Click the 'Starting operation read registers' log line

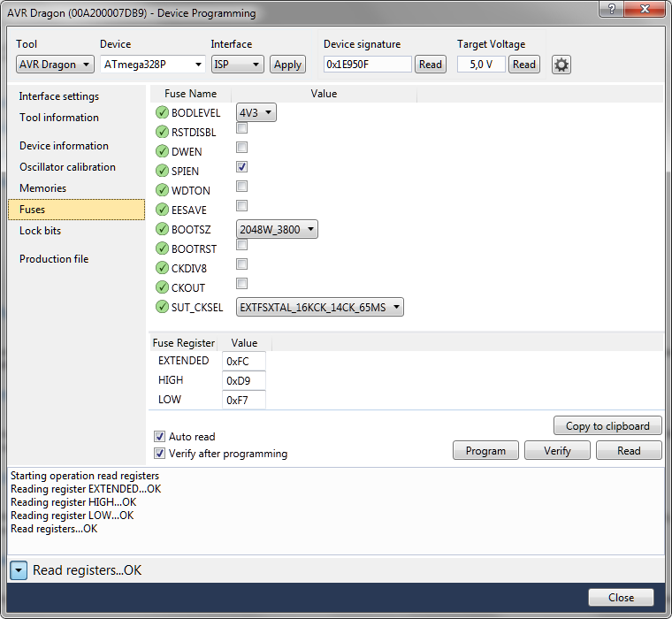pyautogui.click(x=84, y=476)
